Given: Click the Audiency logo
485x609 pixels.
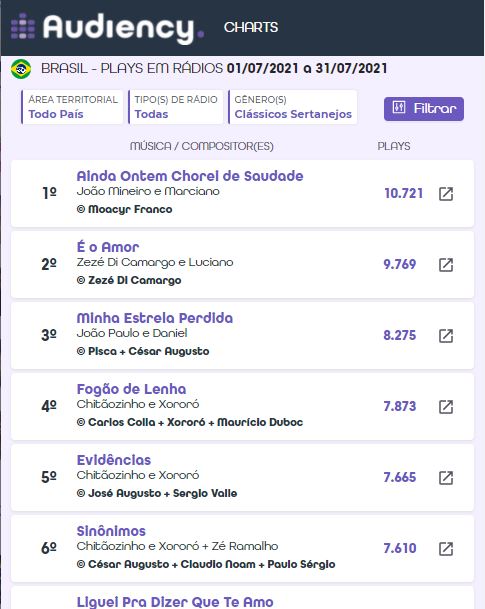Looking at the screenshot, I should point(107,28).
